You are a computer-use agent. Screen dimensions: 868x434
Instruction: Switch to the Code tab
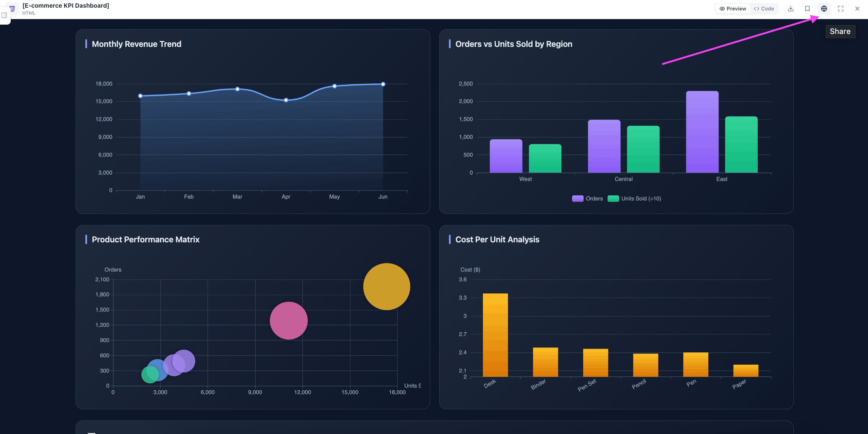(764, 9)
